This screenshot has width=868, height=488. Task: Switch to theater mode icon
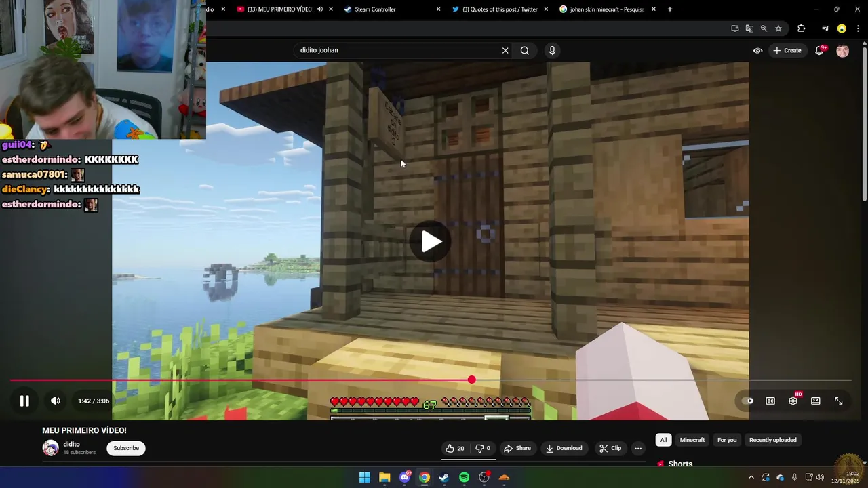tap(816, 401)
